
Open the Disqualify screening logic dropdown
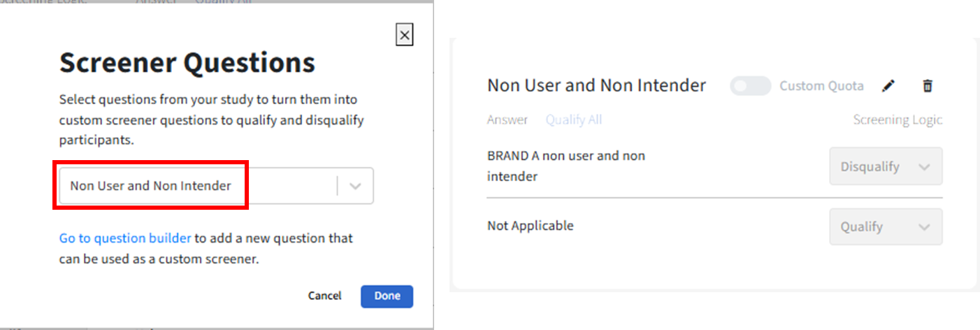pyautogui.click(x=885, y=167)
